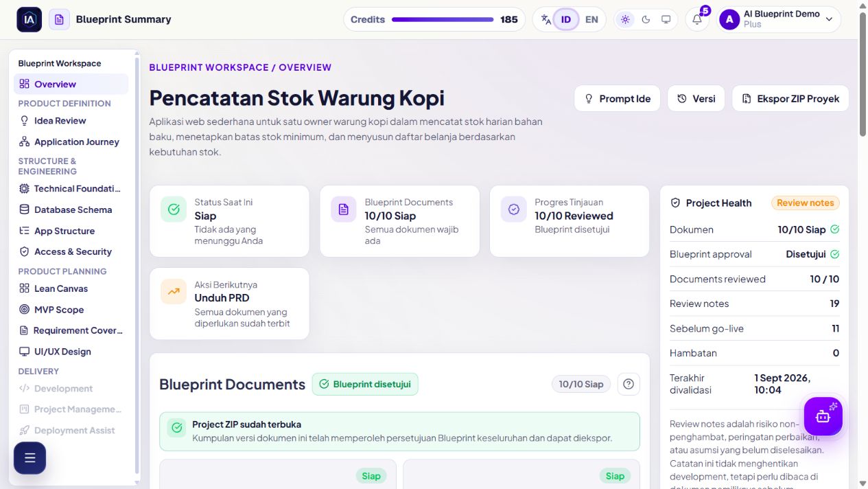The width and height of the screenshot is (868, 489).
Task: Open App Structure page
Action: pyautogui.click(x=71, y=231)
